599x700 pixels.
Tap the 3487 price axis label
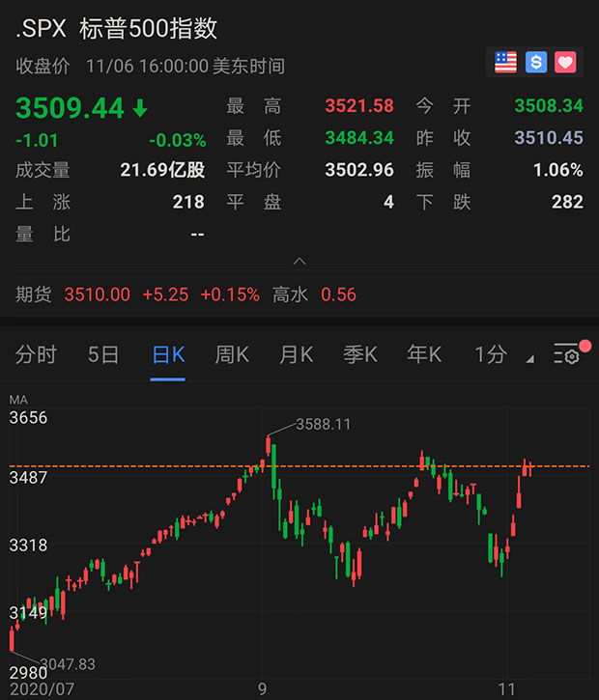tap(28, 478)
